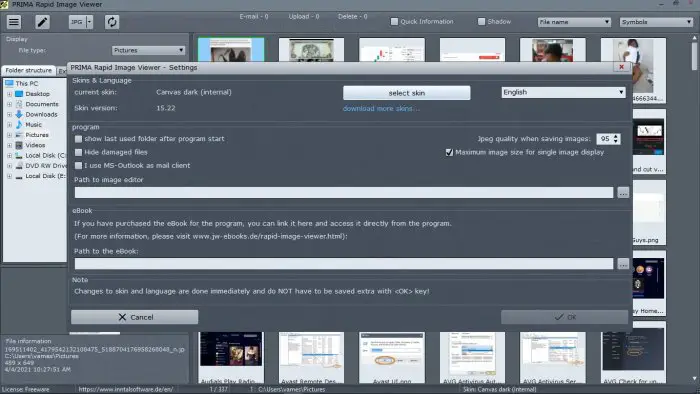Click the 'Skin: Canvas dark (internal)' status text
Image resolution: width=700 pixels, height=394 pixels.
point(500,390)
